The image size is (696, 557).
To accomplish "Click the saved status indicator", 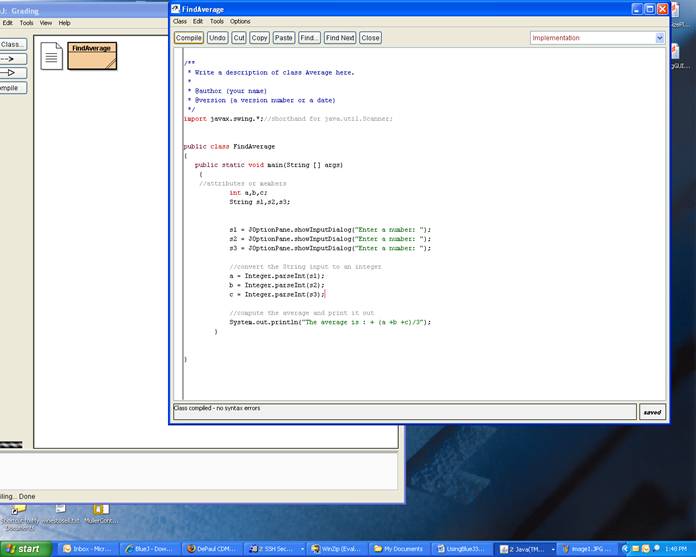I will (652, 412).
